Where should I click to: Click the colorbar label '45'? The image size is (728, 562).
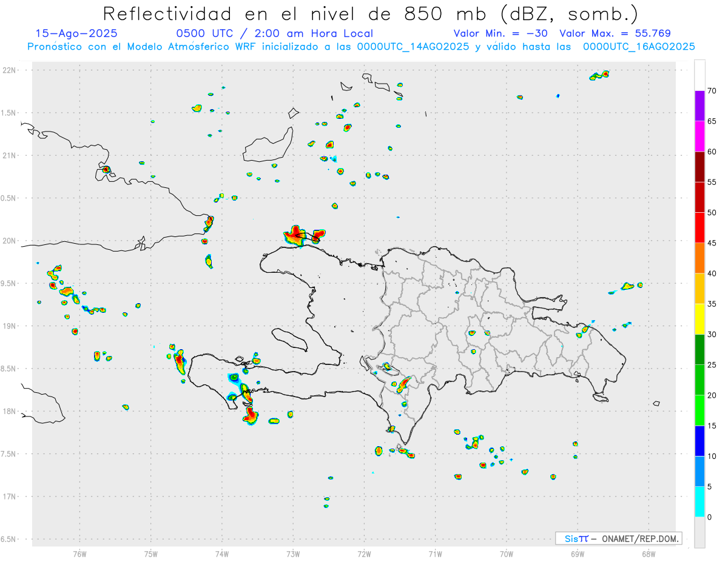[712, 243]
